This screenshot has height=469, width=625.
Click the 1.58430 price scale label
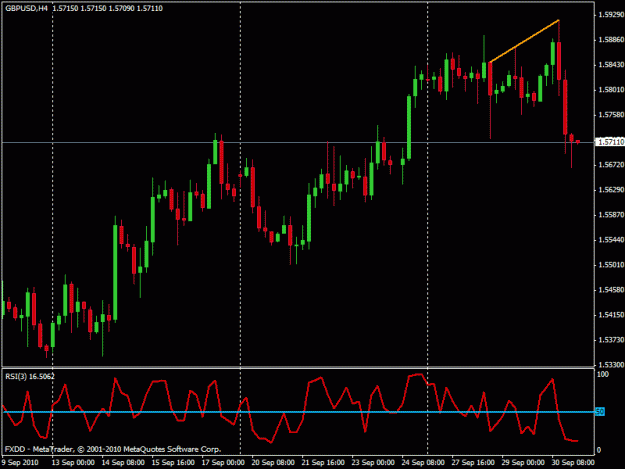(x=611, y=65)
